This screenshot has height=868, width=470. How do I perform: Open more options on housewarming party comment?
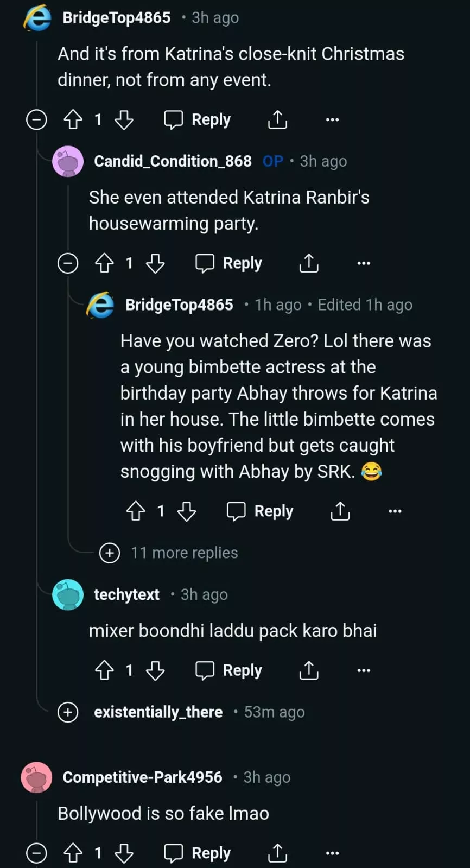click(x=364, y=263)
